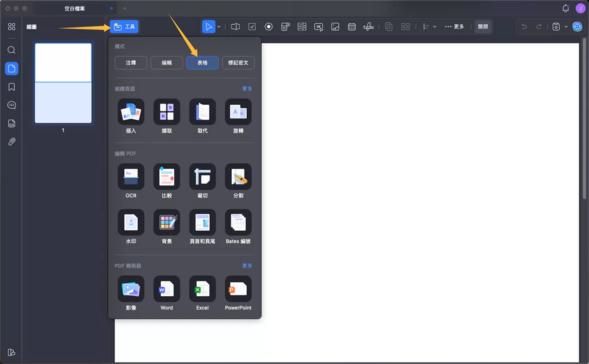This screenshot has width=589, height=364.
Task: Open the dropdown next to the arrow cursor tool
Action: [219, 27]
